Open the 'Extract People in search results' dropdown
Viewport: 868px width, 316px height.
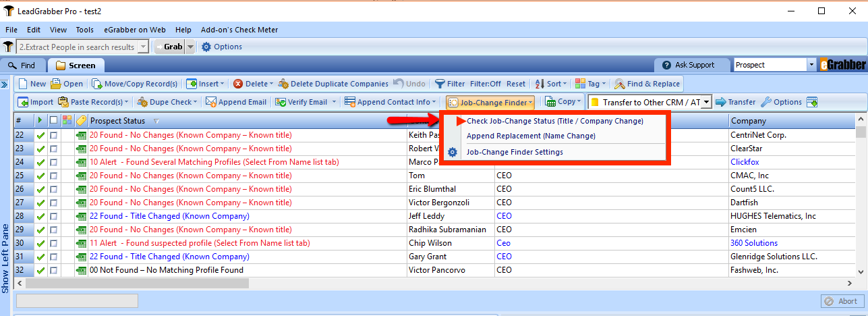[143, 47]
